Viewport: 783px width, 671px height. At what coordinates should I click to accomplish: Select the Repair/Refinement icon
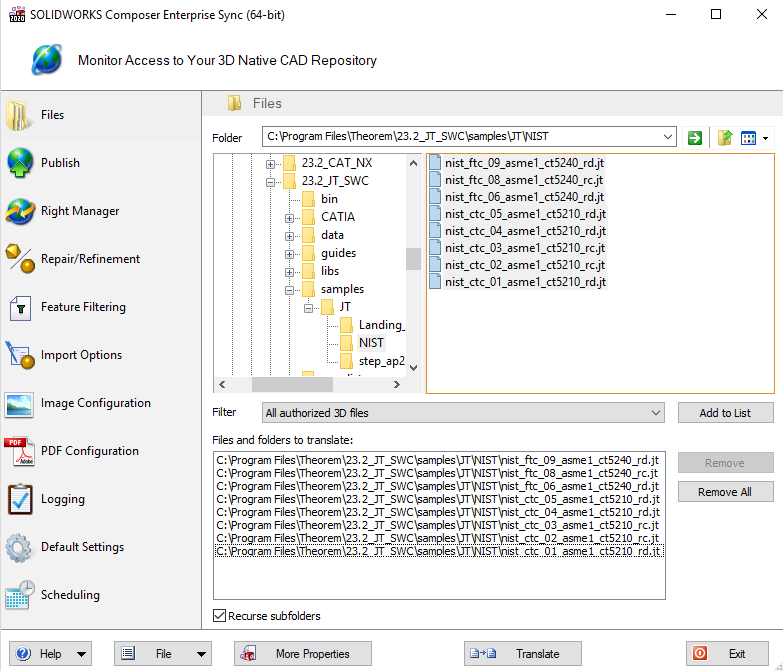[x=19, y=259]
